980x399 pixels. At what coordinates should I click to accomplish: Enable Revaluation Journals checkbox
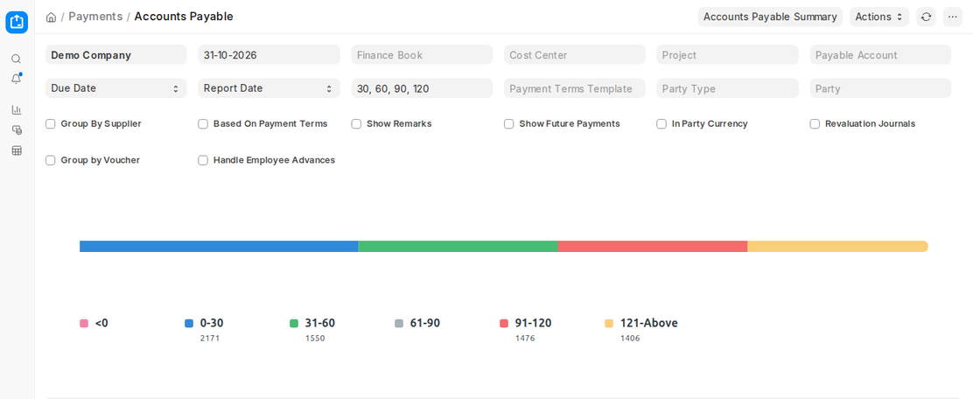(815, 124)
